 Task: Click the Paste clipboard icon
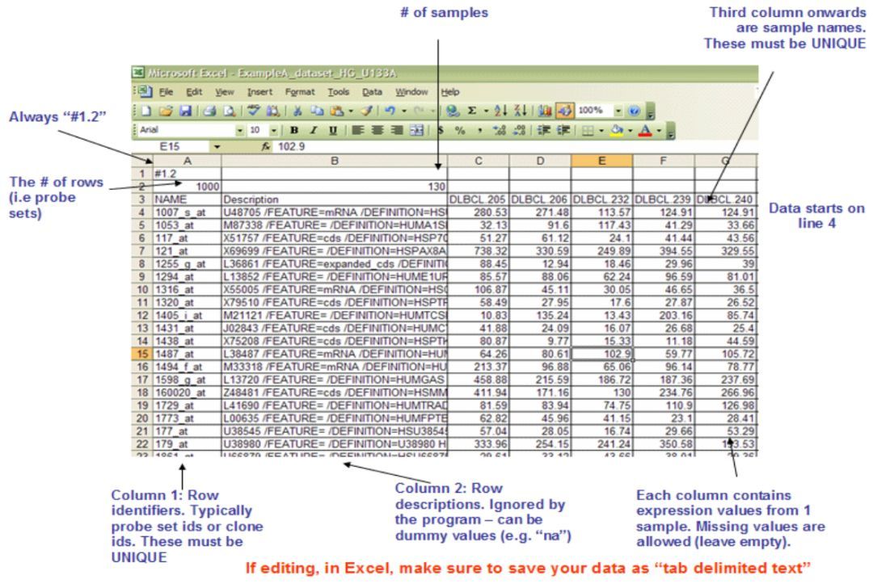[x=337, y=111]
